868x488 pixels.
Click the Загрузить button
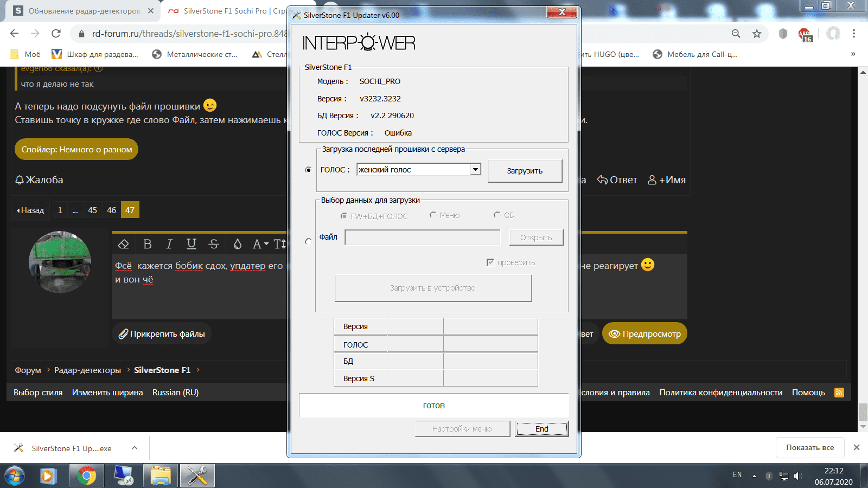525,171
